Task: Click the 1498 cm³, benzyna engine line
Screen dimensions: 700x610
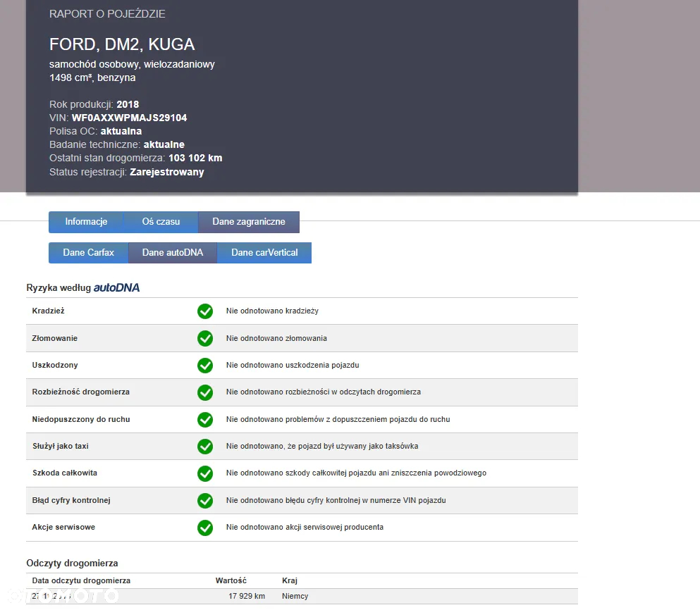Action: [92, 77]
